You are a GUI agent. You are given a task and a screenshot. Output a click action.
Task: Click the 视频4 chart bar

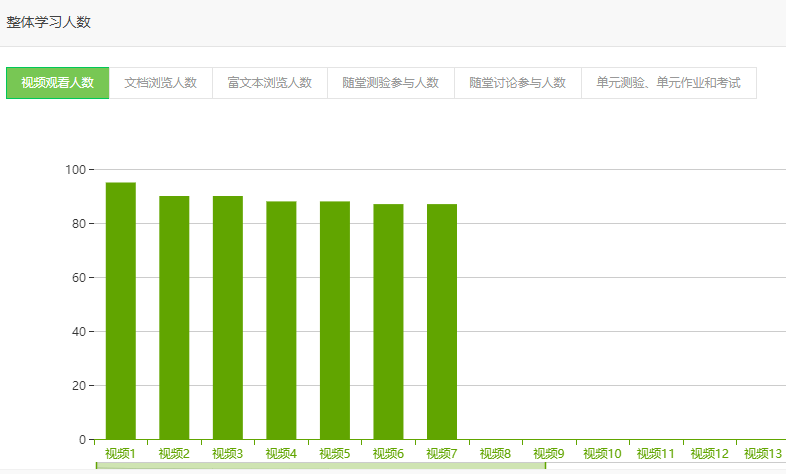281,320
